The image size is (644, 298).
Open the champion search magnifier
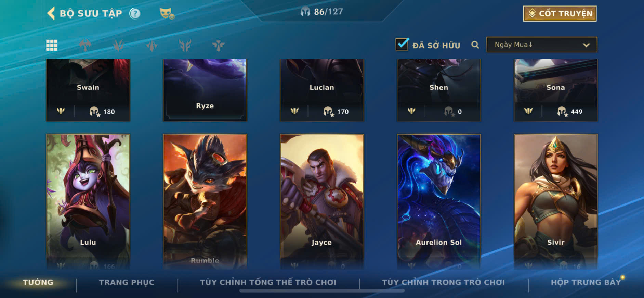click(x=475, y=45)
